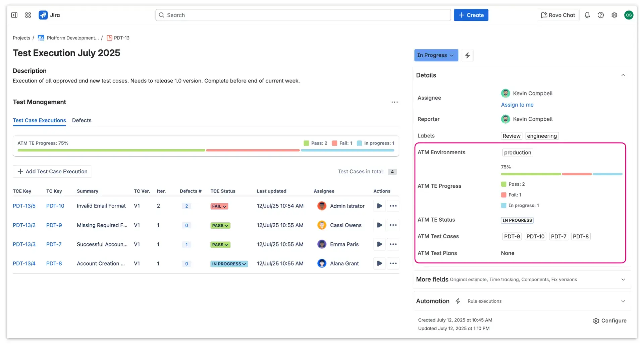Image resolution: width=644 pixels, height=346 pixels.
Task: Open the app switcher grid icon
Action: tap(28, 15)
